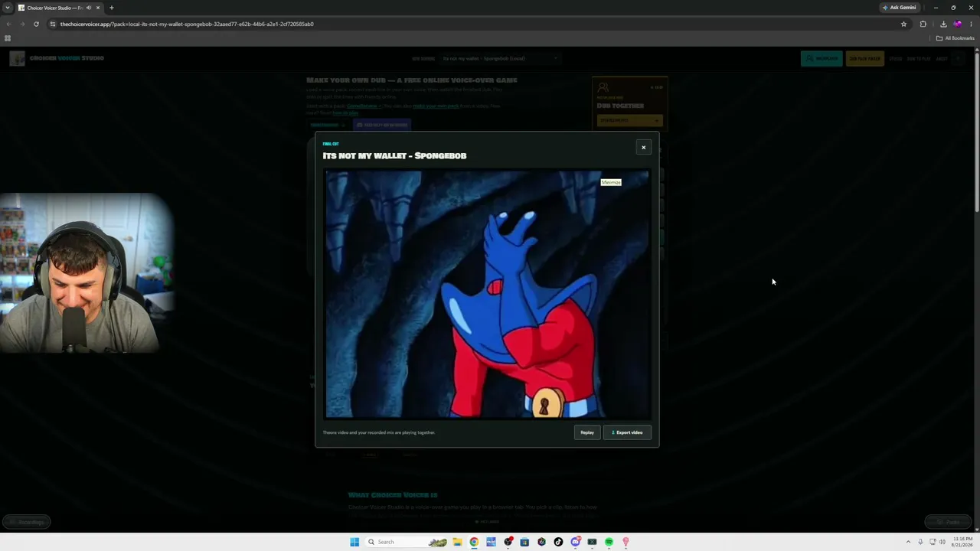Open the volume tray icon
The width and height of the screenshot is (980, 551).
coord(941,542)
